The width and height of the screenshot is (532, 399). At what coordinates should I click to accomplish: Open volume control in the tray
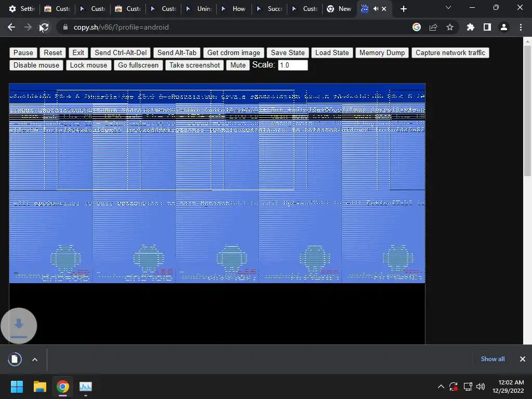point(481,387)
